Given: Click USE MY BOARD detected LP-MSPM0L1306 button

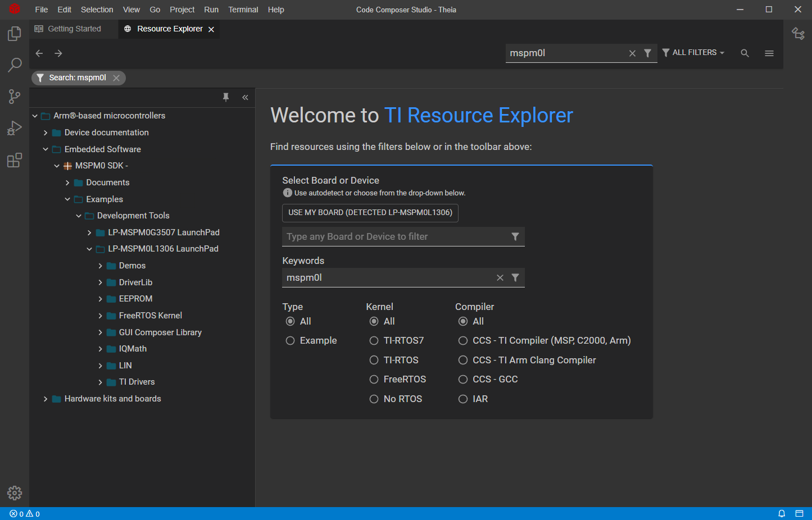Looking at the screenshot, I should (370, 213).
